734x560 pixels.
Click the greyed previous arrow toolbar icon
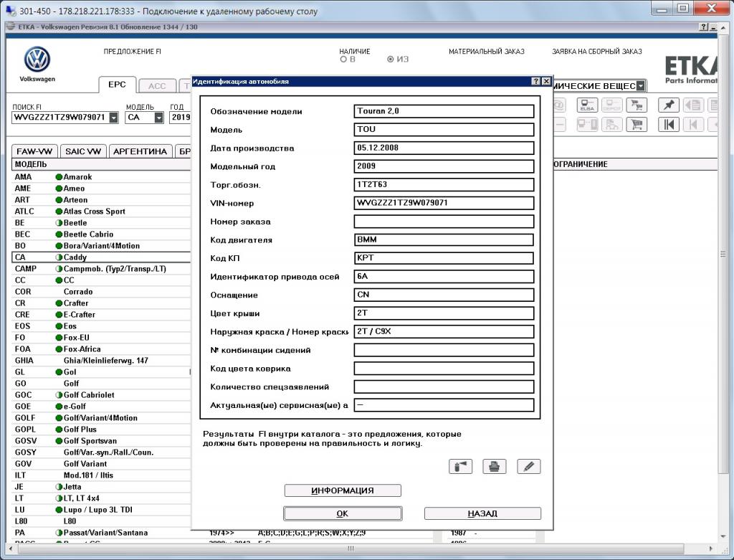(x=693, y=125)
